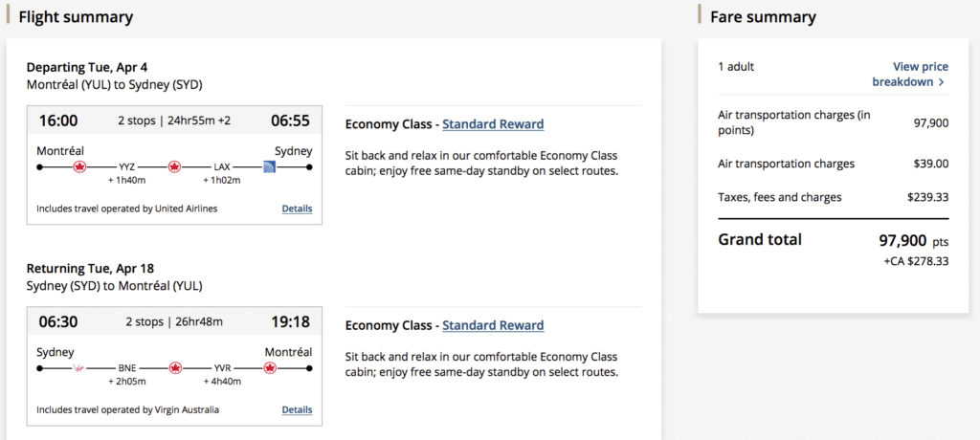Click the YVR stopover label
Viewport: 980px width, 440px height.
click(222, 367)
